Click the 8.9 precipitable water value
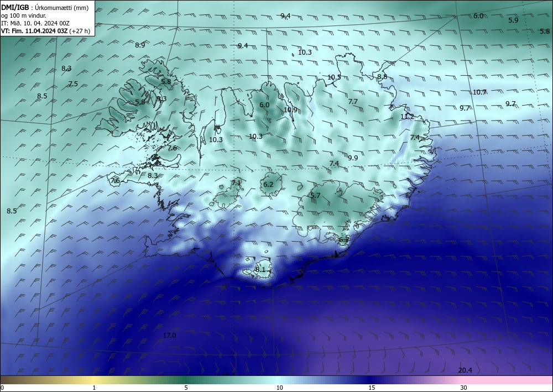The width and height of the screenshot is (553, 392). tap(140, 45)
